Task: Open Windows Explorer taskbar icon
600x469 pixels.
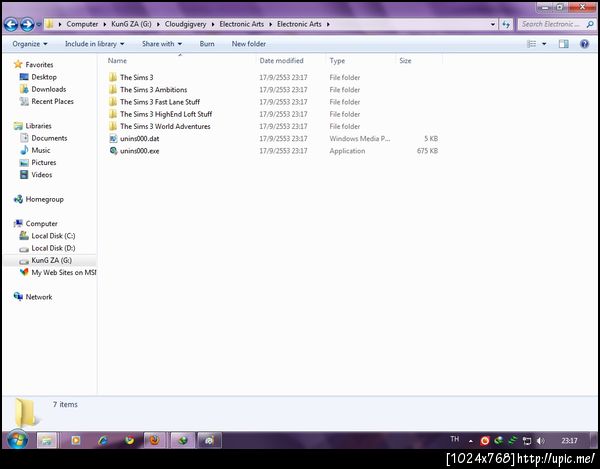Action: click(x=47, y=441)
